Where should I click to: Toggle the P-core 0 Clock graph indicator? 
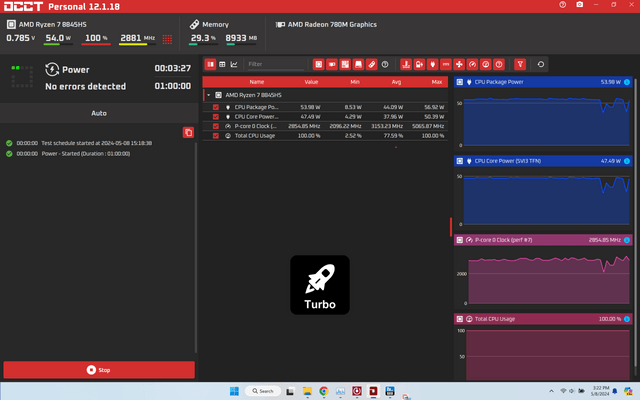627,240
